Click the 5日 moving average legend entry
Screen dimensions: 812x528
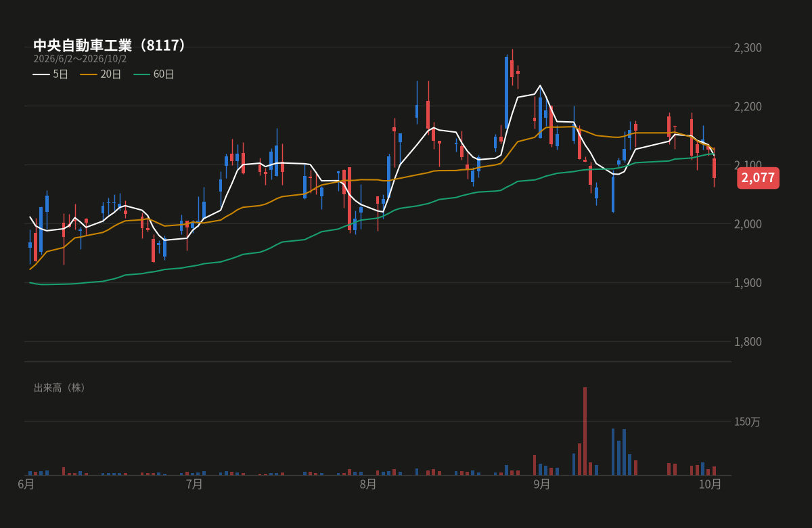pos(51,74)
